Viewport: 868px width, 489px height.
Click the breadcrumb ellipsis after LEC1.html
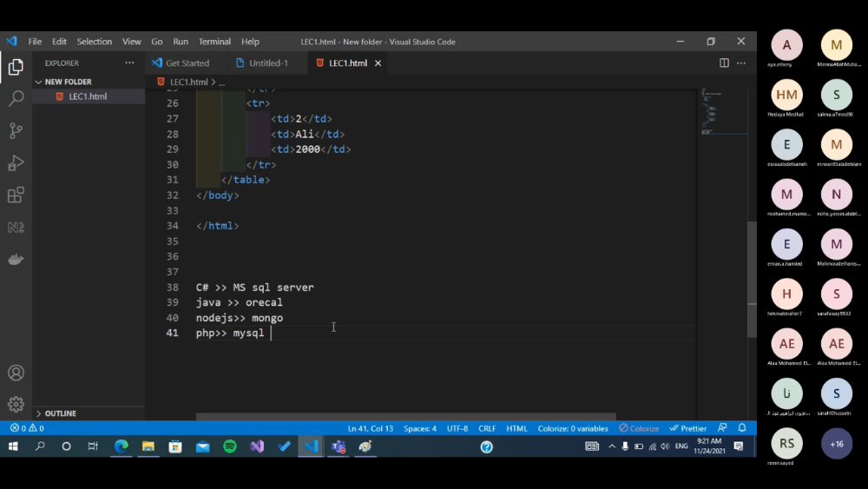coord(221,82)
